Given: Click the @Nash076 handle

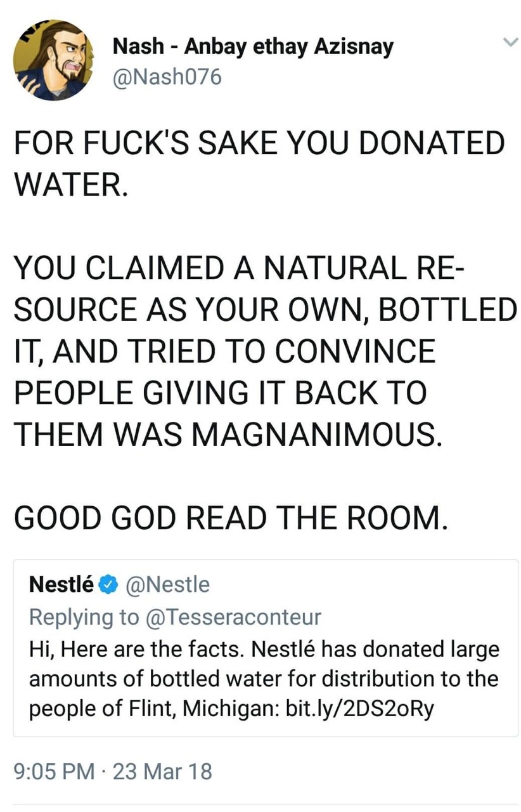Looking at the screenshot, I should pyautogui.click(x=167, y=77).
